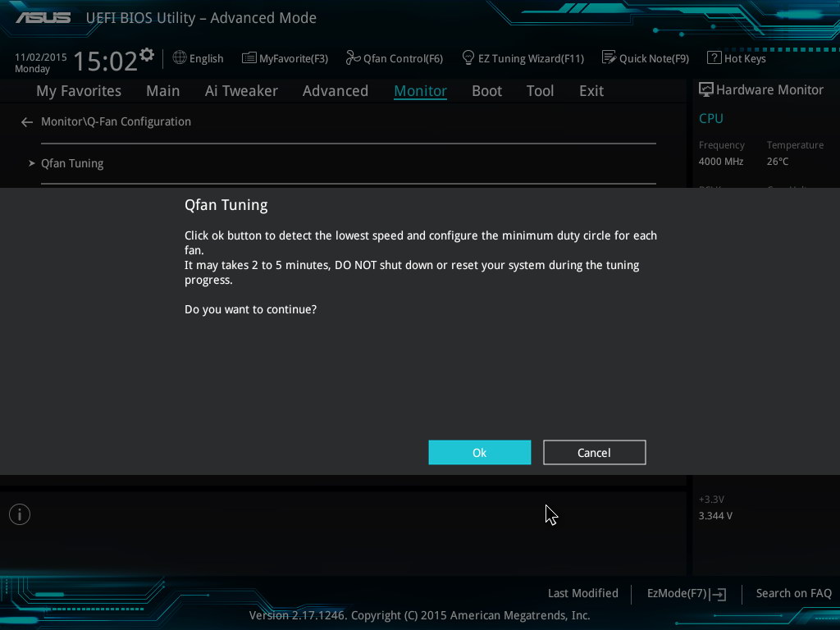840x630 pixels.
Task: Click the back arrow beside Monitor\Q-Fan Configuration
Action: tap(27, 122)
